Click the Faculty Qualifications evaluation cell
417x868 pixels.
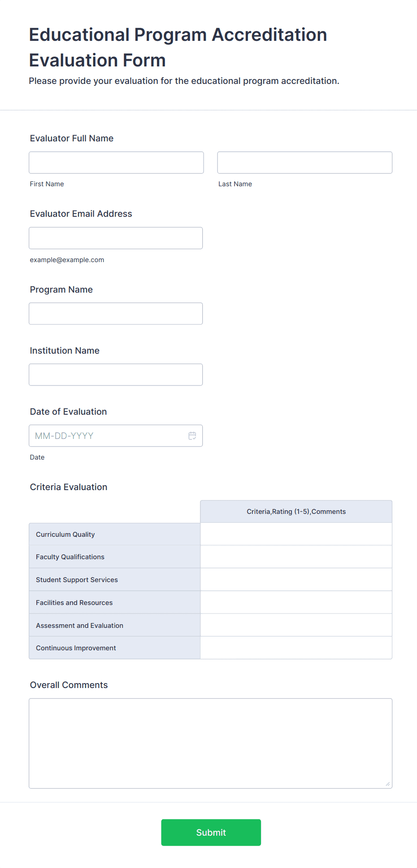coord(295,557)
